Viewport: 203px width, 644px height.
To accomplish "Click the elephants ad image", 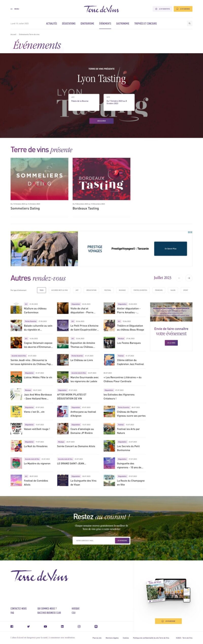I will pyautogui.click(x=44, y=249).
